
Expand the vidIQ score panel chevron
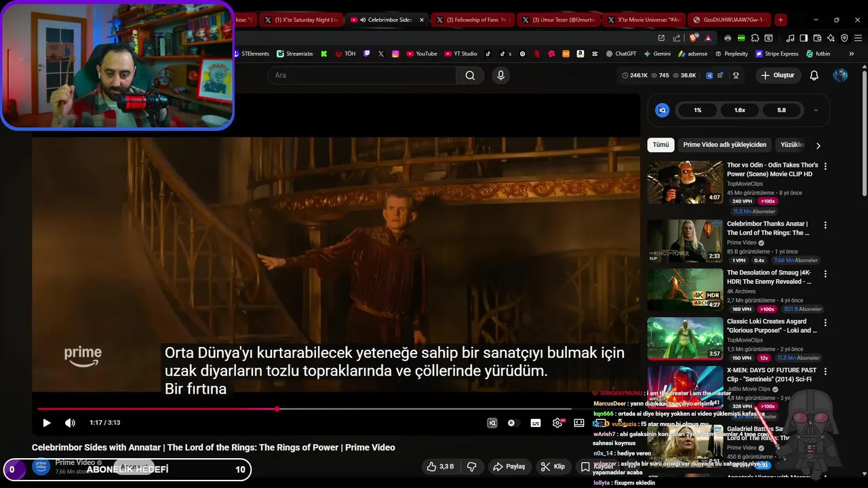[x=816, y=110]
